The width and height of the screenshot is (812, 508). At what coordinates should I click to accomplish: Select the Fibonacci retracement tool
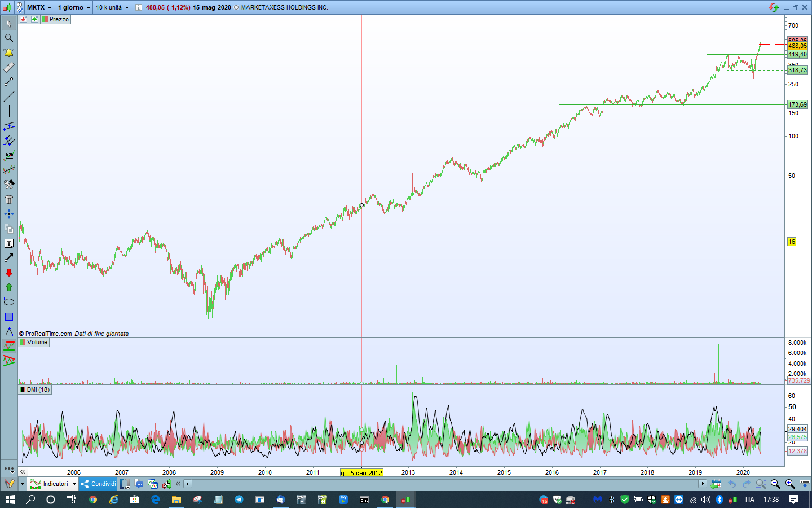pos(9,155)
